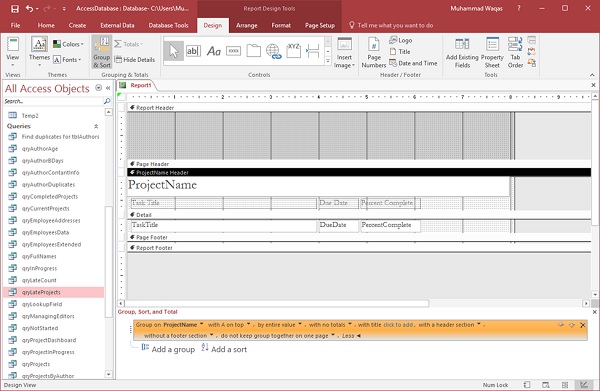Click Add a group button
600x391 pixels.
[168, 349]
